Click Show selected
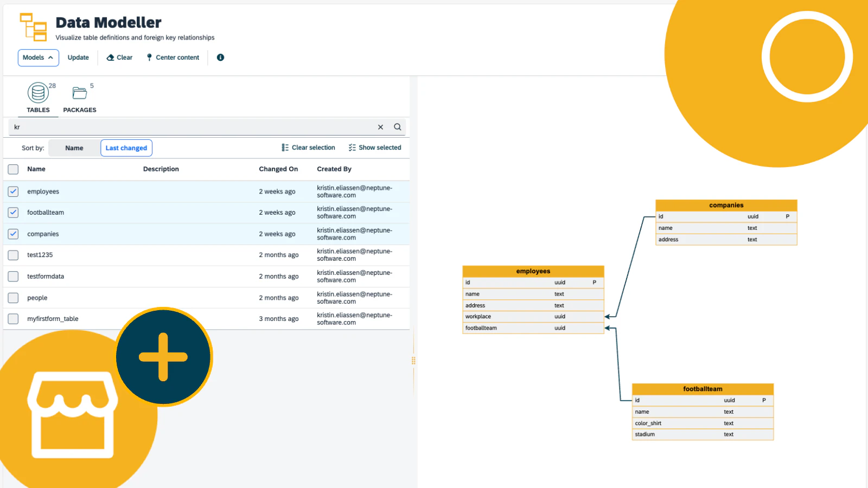 pyautogui.click(x=375, y=147)
